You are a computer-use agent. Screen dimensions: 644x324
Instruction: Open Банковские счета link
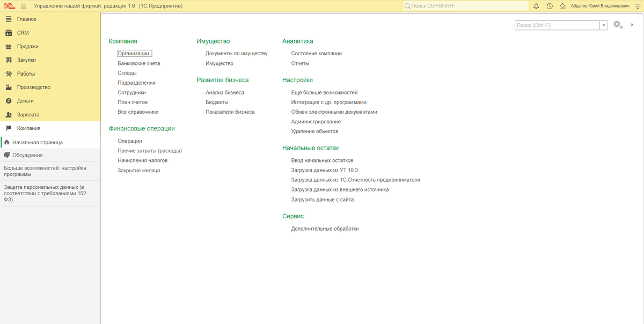(139, 63)
